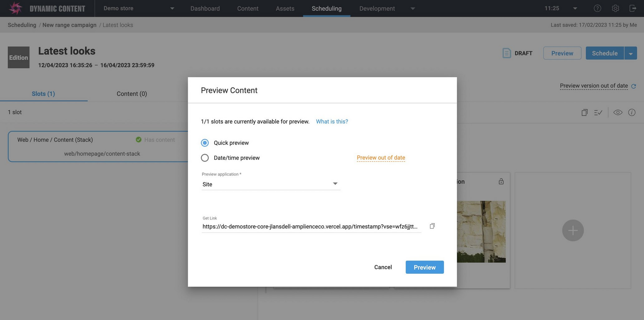Open the Preview application Site dropdown
This screenshot has height=320, width=644.
(x=271, y=184)
